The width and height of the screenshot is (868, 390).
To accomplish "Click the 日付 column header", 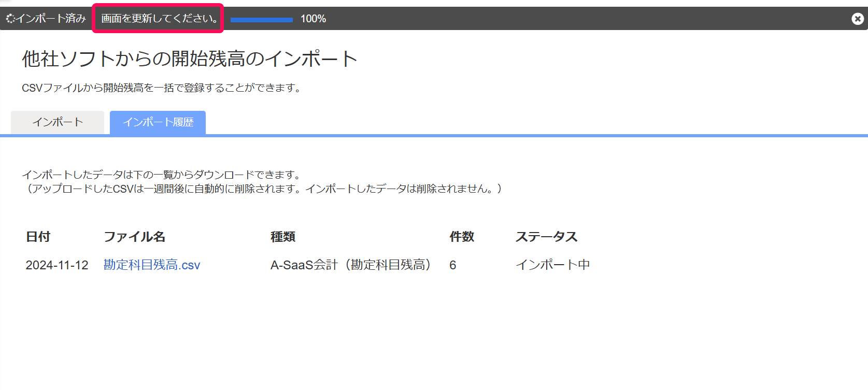I will (x=38, y=237).
